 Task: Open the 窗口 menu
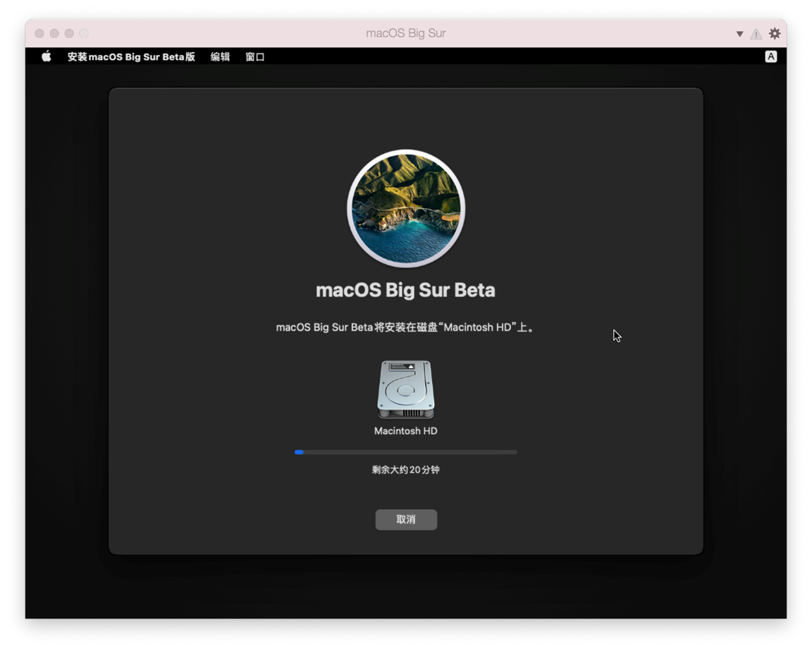click(x=255, y=56)
